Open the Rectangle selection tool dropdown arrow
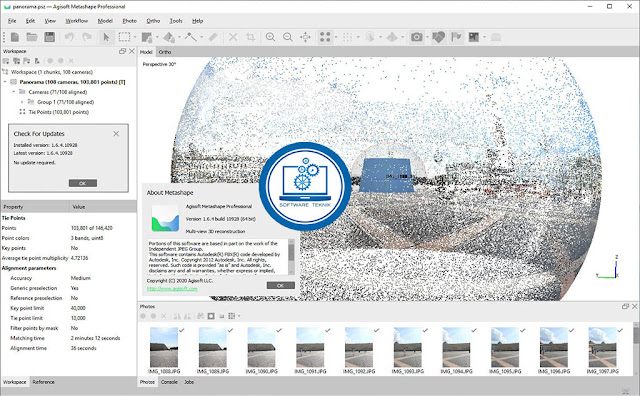640x396 pixels. pos(135,37)
